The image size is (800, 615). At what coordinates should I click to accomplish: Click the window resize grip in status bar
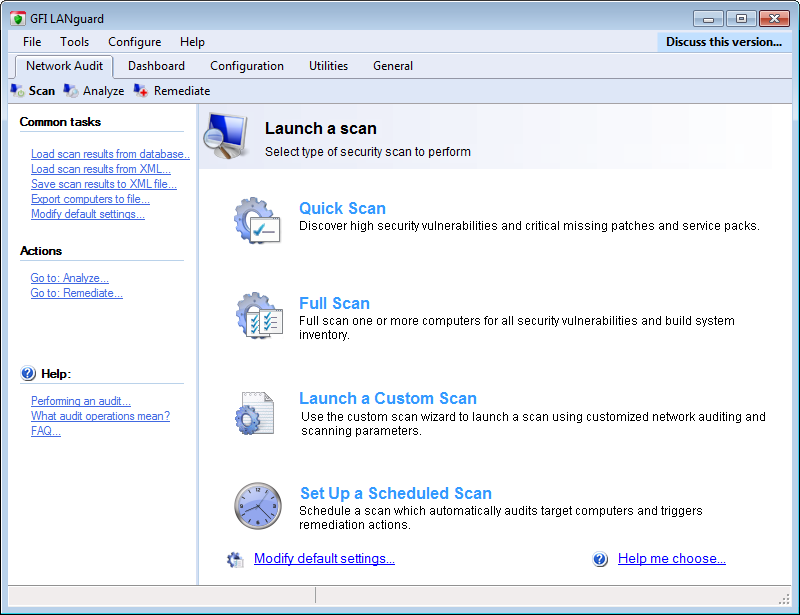click(x=784, y=600)
